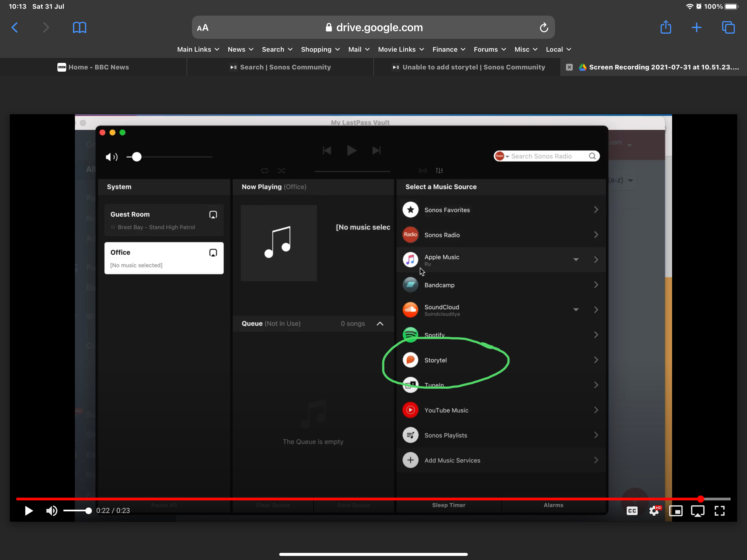The height and width of the screenshot is (560, 747).
Task: Select the Guest Room speaker
Action: point(164,220)
